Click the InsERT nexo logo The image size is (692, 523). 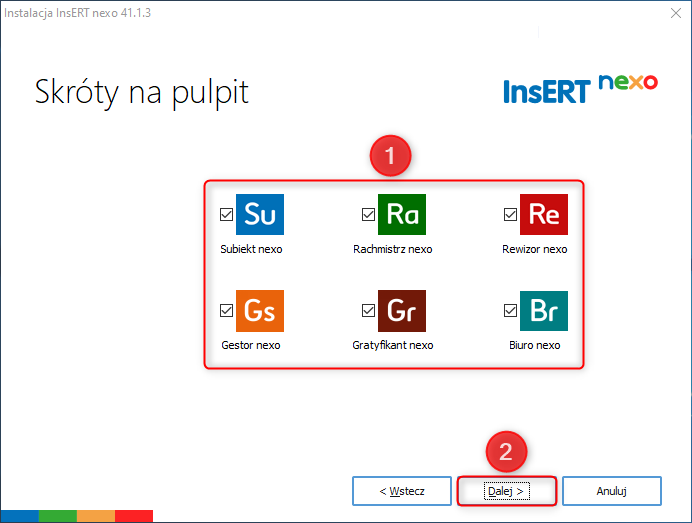pos(580,89)
